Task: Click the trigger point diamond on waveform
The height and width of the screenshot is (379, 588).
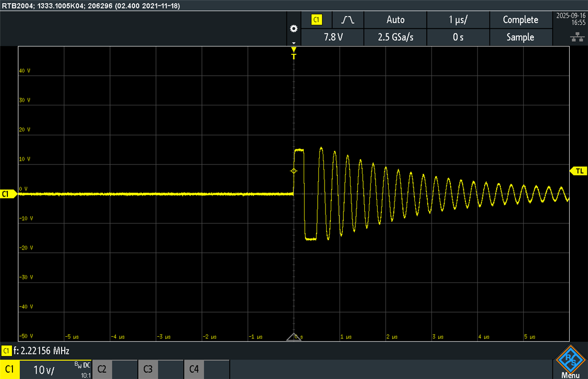Action: point(294,171)
